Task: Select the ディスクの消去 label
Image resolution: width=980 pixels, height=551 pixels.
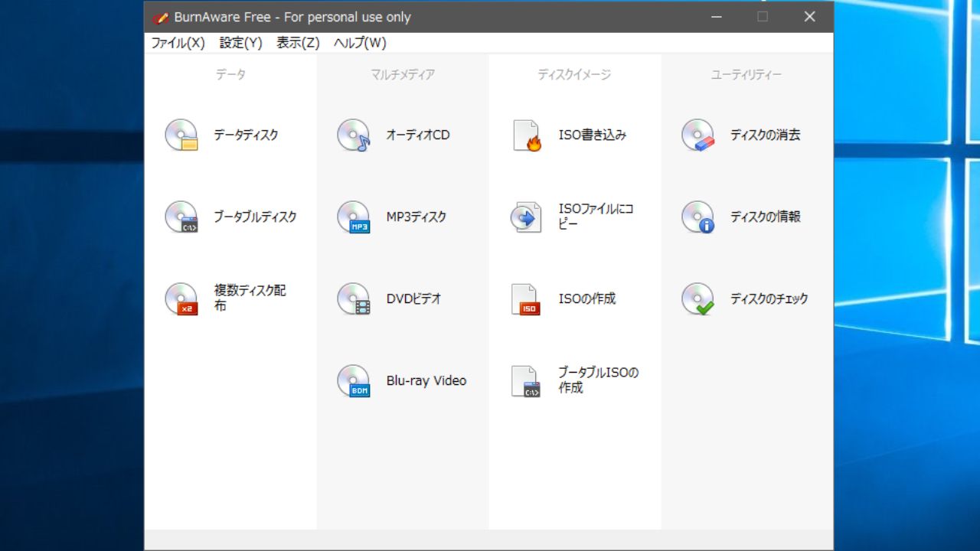Action: click(766, 135)
